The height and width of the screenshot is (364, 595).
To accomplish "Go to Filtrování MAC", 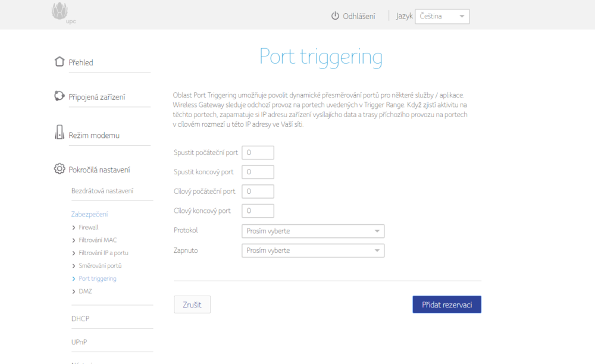I will tap(98, 240).
